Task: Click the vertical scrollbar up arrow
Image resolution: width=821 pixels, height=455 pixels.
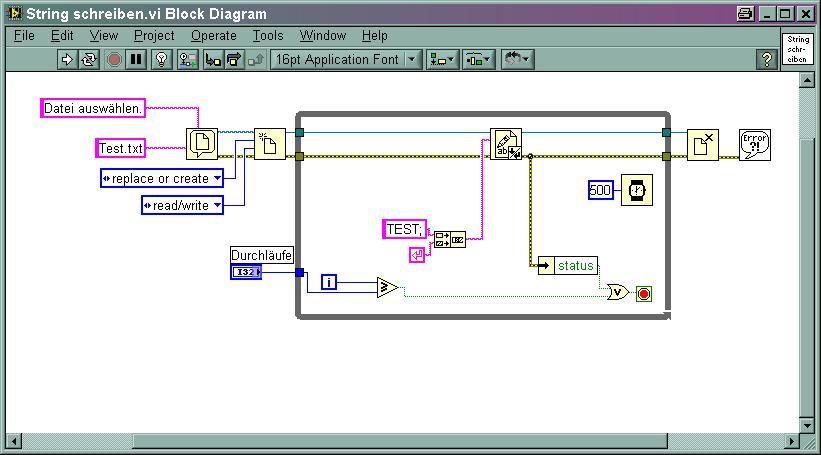Action: pos(807,81)
